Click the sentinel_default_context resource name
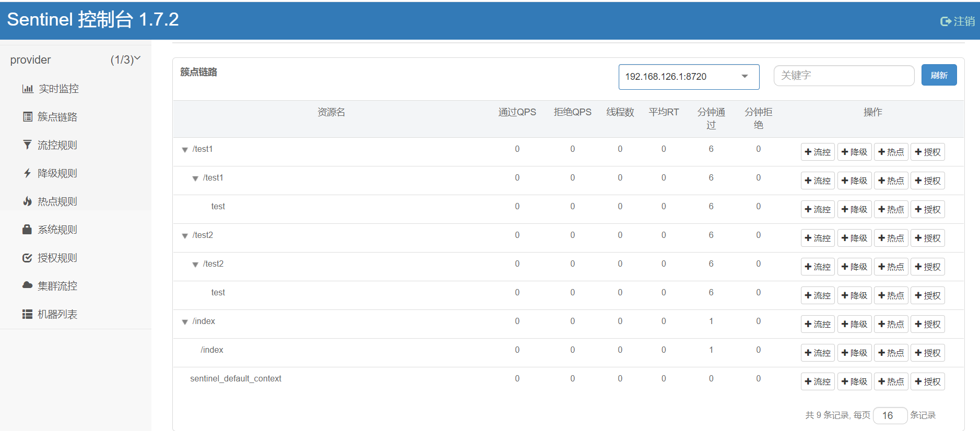The image size is (980, 431). coord(235,378)
